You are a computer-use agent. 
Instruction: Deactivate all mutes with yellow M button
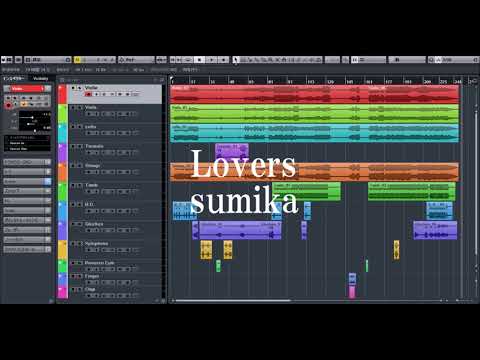click(x=77, y=60)
